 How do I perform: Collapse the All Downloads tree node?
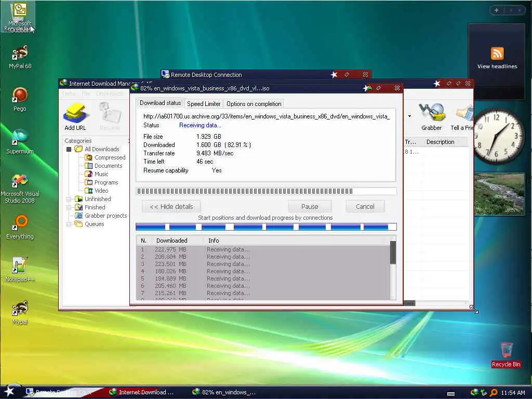pos(69,149)
